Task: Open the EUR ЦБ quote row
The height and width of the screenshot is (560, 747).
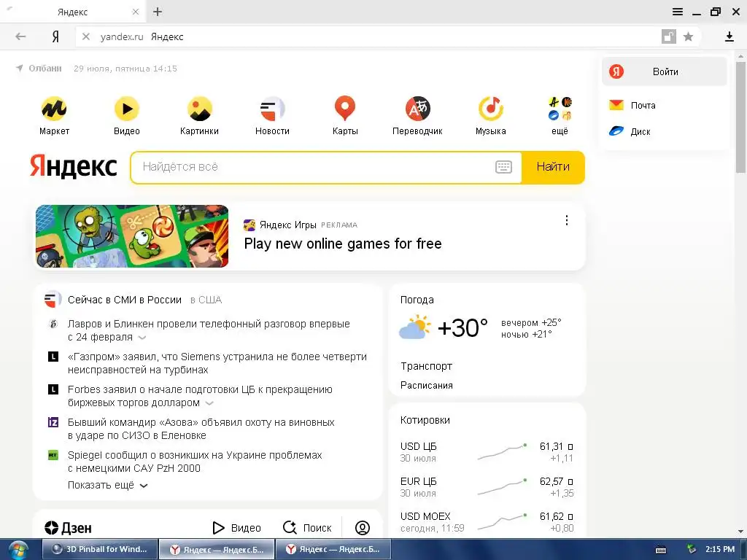Action: 487,487
